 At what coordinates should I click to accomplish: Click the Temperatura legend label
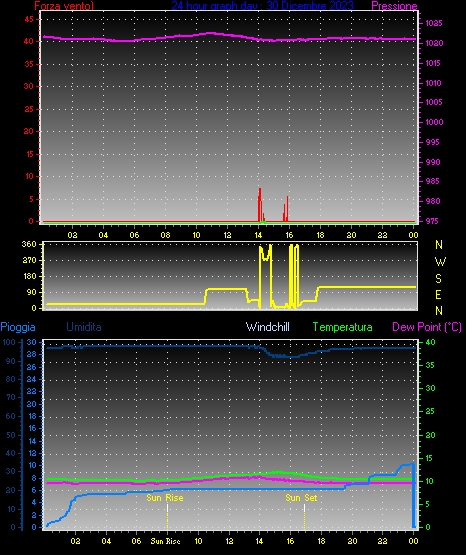click(342, 327)
